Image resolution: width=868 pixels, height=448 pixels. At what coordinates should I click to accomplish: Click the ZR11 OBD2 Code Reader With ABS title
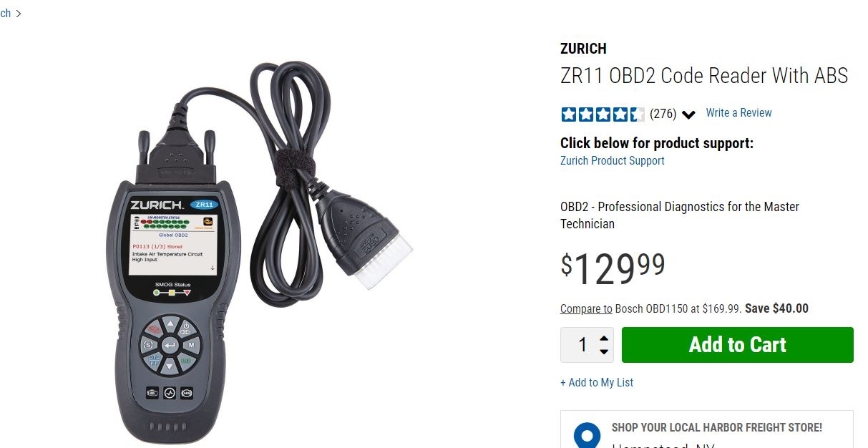[x=704, y=76]
